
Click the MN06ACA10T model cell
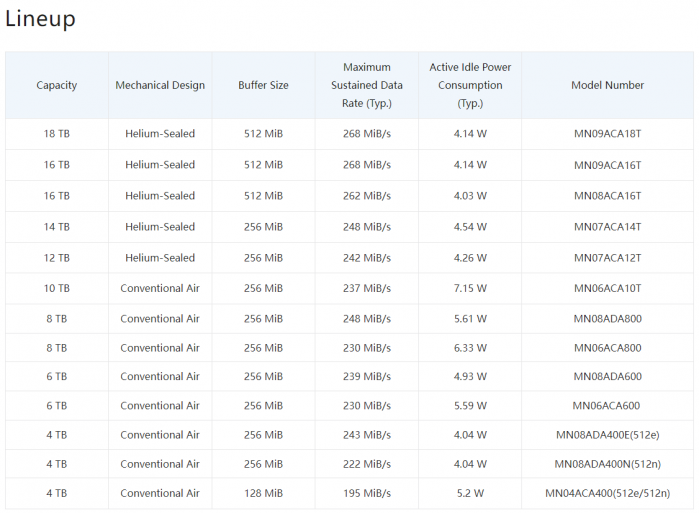point(608,288)
